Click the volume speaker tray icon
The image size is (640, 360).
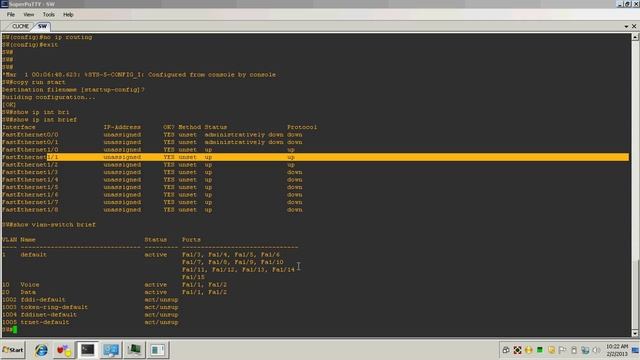[596, 350]
